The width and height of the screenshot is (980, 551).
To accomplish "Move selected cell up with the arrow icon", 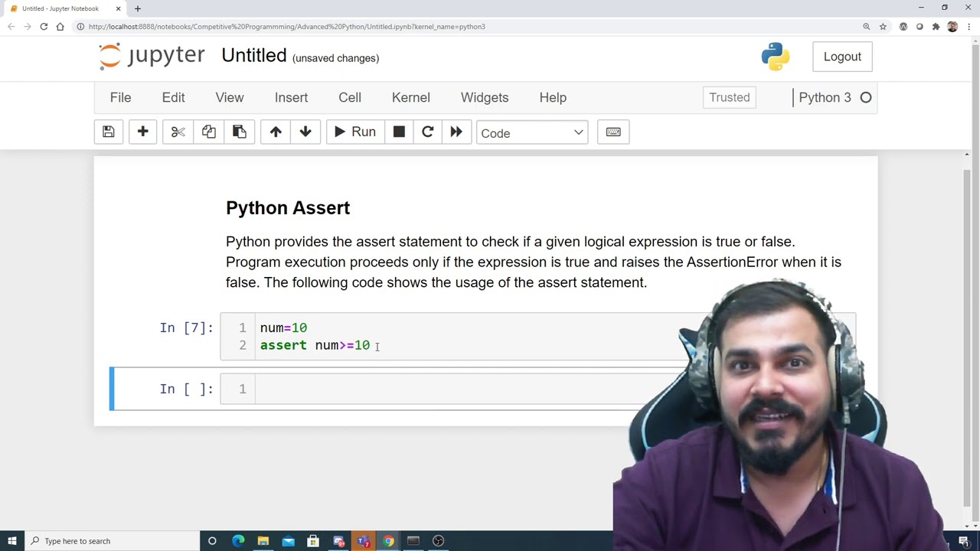I will coord(276,132).
